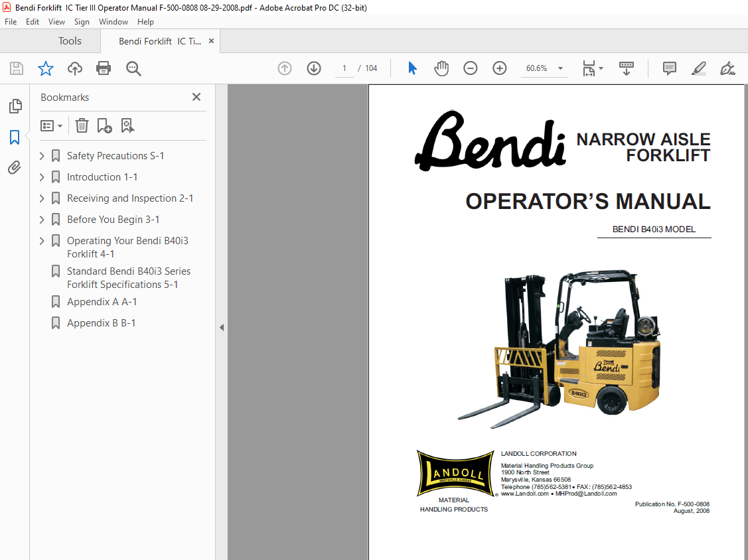Add a sticky note comment

pyautogui.click(x=668, y=68)
